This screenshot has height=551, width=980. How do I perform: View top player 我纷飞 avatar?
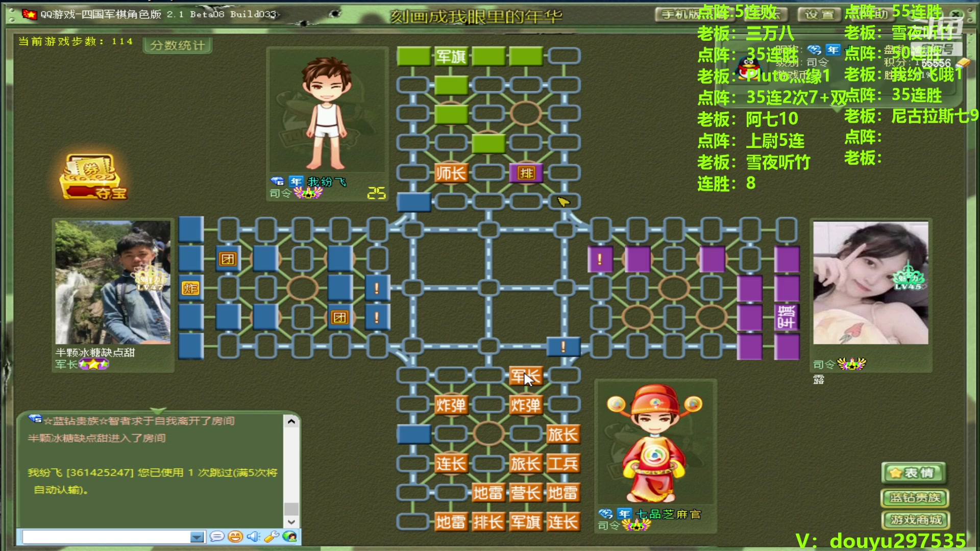tap(327, 111)
